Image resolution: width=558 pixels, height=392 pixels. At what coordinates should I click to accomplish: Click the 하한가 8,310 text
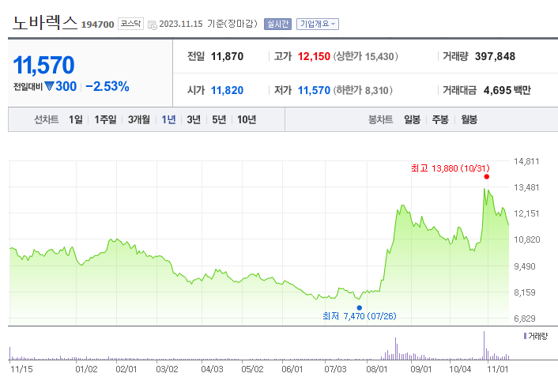[x=363, y=90]
